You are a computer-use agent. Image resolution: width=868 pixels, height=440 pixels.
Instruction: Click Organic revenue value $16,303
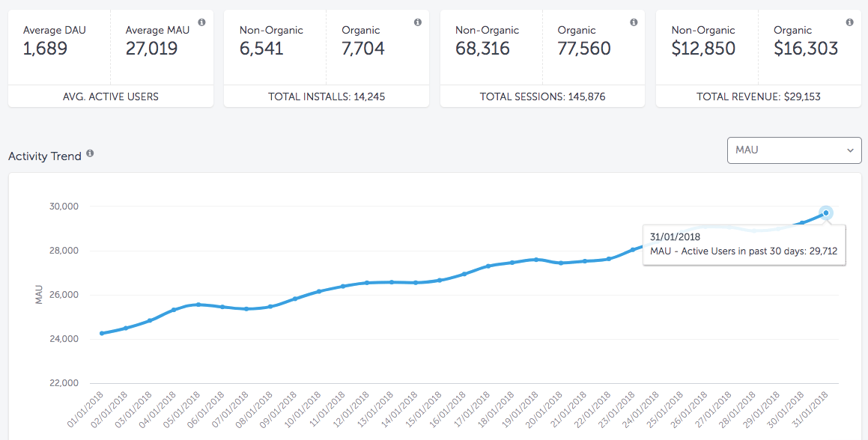coord(806,49)
